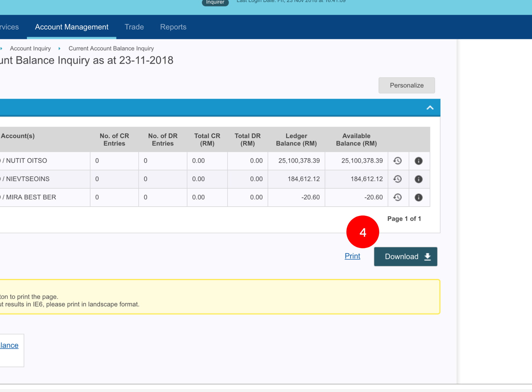The image size is (532, 392).
Task: Open history for NIEVTSEOINS account
Action: [x=398, y=179]
